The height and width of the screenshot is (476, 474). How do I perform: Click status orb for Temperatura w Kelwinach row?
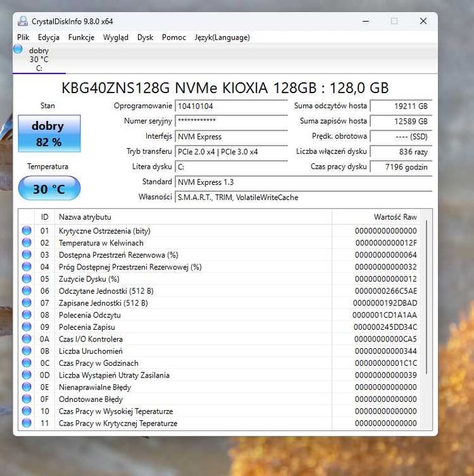[27, 243]
